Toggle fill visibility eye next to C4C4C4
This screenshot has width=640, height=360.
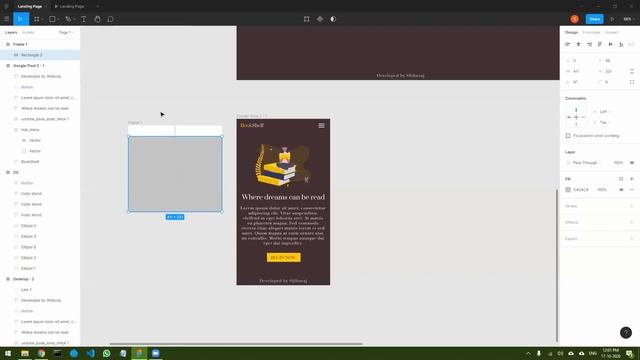[x=621, y=190]
